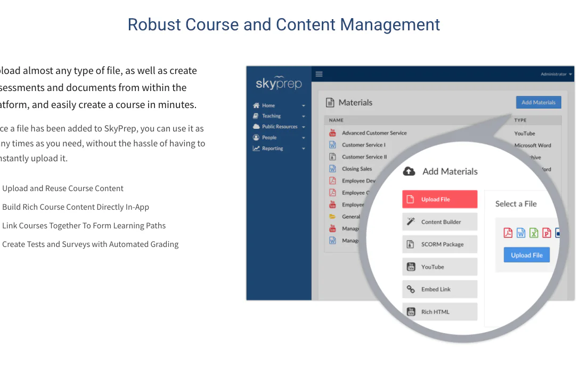Screen dimensions: 588x379
Task: Click the TYPE column header
Action: pos(520,120)
